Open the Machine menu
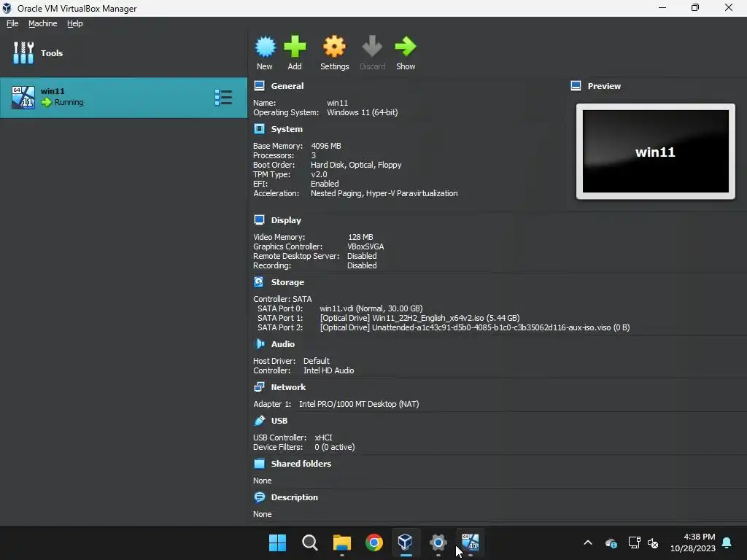The width and height of the screenshot is (747, 560). pos(42,23)
